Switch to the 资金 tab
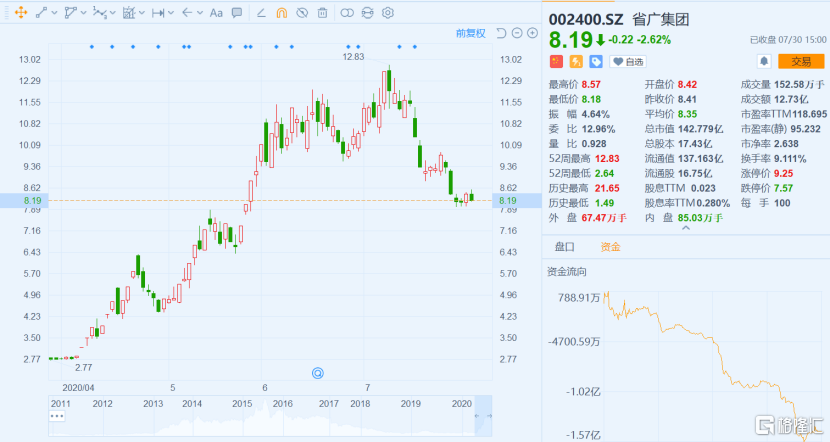This screenshot has width=830, height=442. 610,247
